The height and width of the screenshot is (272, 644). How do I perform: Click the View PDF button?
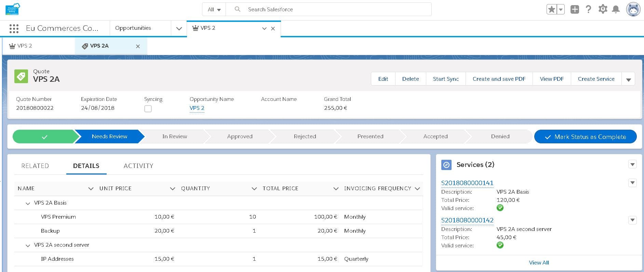552,79
